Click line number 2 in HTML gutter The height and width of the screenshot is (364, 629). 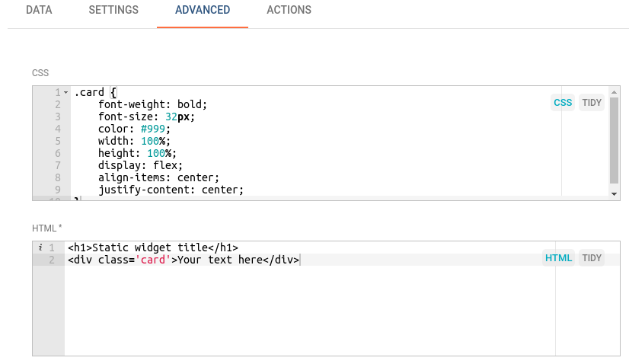pos(51,260)
